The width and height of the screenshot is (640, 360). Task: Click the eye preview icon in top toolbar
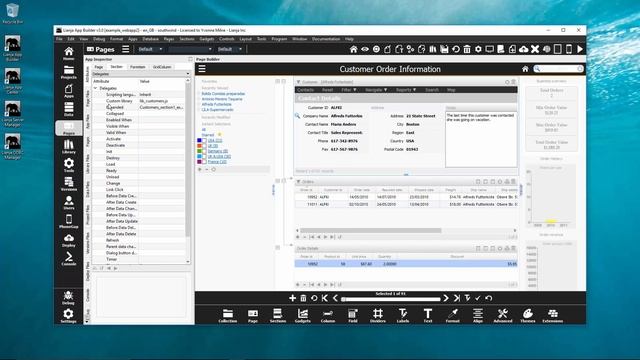coord(365,49)
